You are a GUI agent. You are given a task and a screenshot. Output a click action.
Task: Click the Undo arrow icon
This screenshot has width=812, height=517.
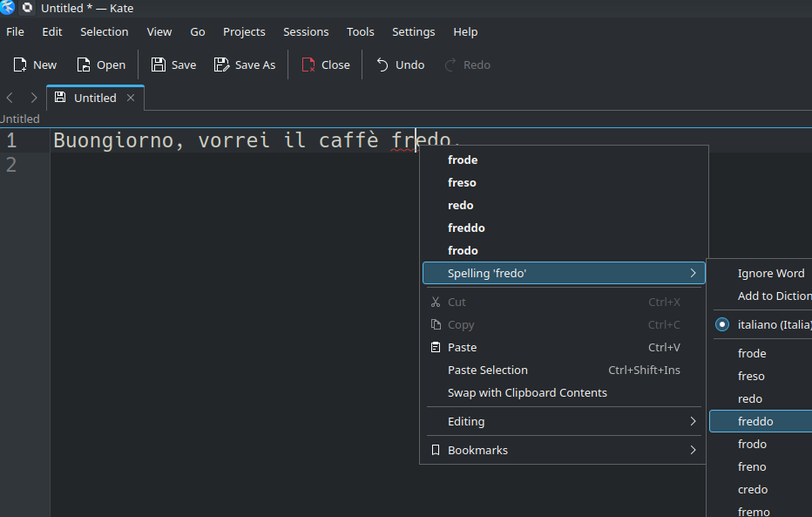(x=382, y=65)
